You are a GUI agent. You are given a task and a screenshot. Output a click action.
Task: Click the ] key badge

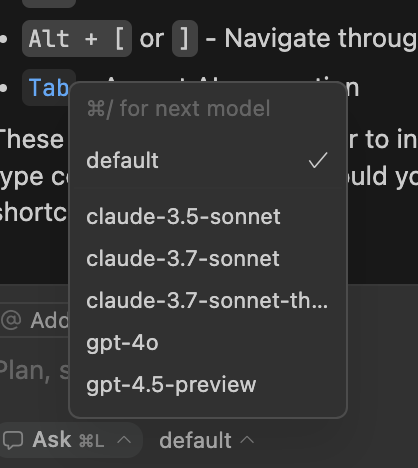(185, 39)
